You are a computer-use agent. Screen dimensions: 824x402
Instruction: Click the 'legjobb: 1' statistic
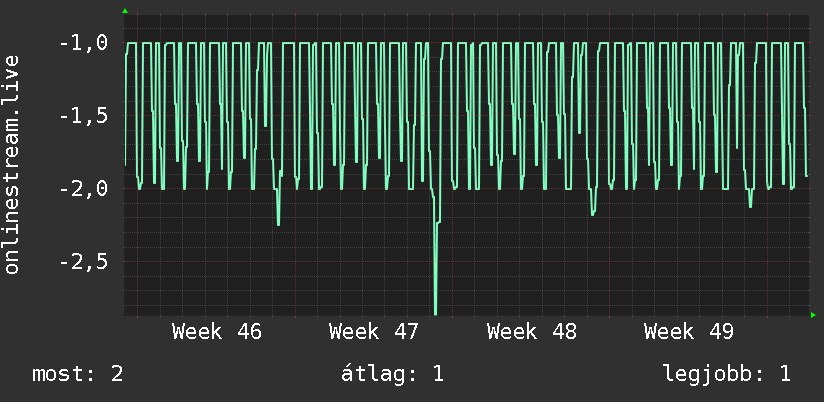(x=727, y=375)
